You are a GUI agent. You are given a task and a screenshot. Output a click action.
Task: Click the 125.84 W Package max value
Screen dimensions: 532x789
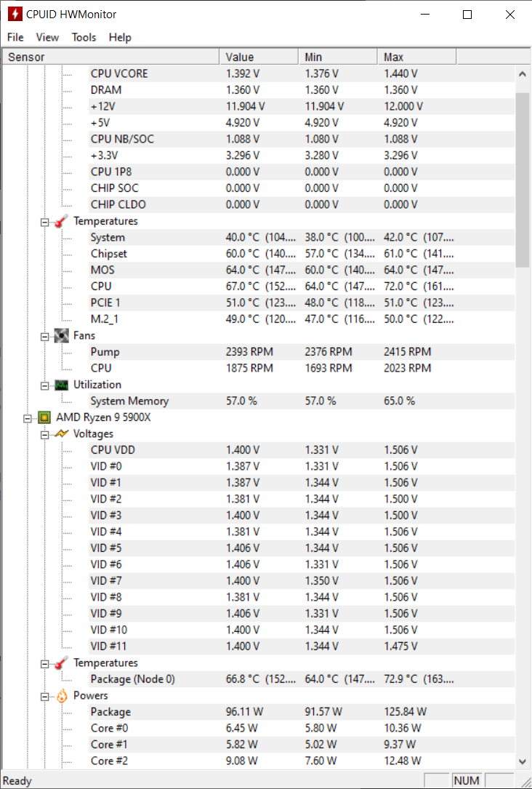point(406,711)
